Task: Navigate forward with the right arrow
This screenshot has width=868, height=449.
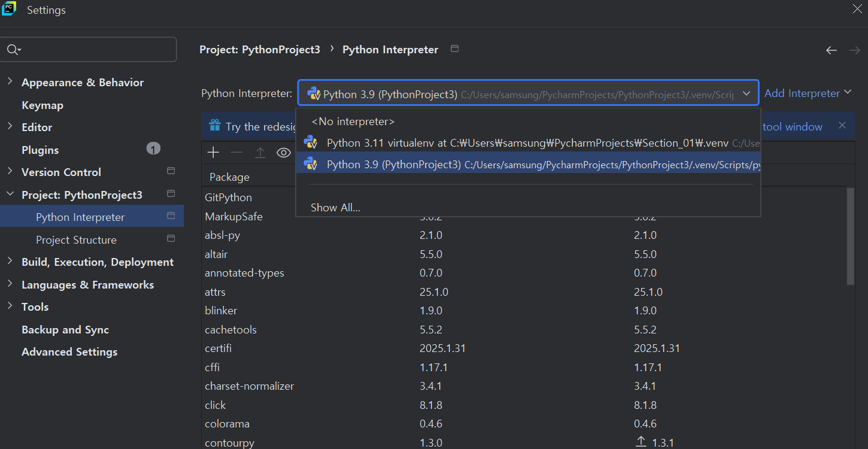Action: pyautogui.click(x=855, y=50)
